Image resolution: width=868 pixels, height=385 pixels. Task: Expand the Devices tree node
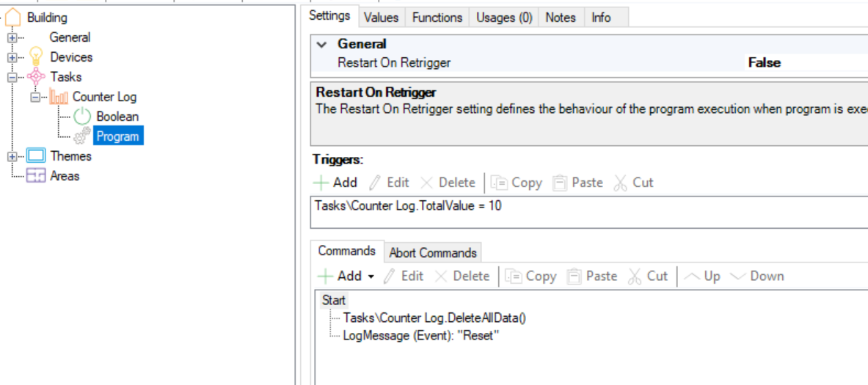click(12, 57)
